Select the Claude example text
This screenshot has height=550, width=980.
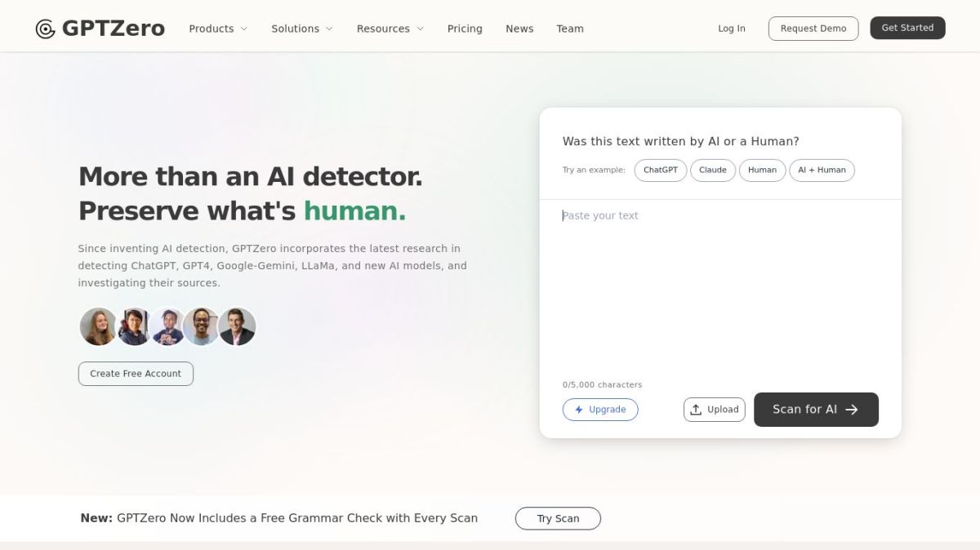(x=712, y=170)
